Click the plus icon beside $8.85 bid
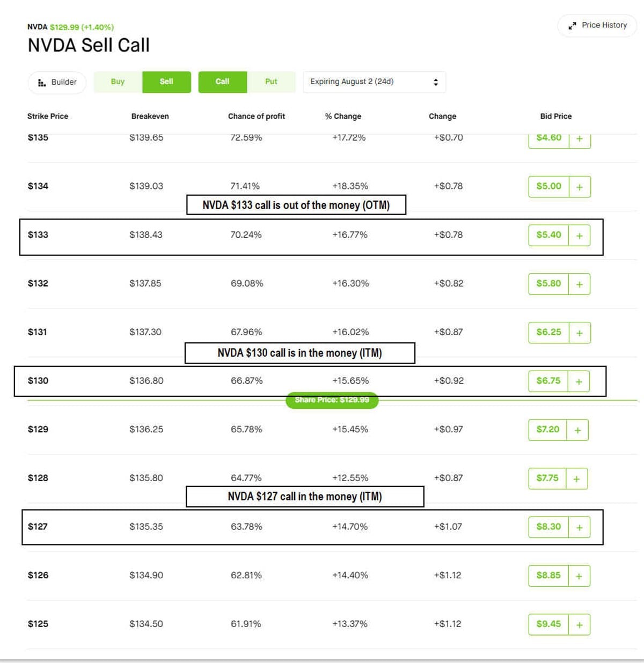Screen dimensions: 644x663 [x=579, y=576]
